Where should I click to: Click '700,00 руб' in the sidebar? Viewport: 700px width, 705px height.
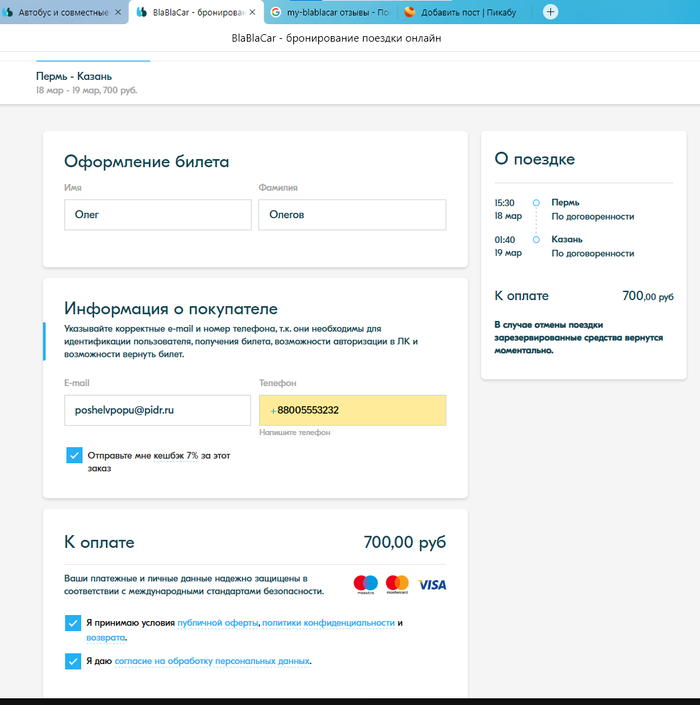click(x=648, y=296)
